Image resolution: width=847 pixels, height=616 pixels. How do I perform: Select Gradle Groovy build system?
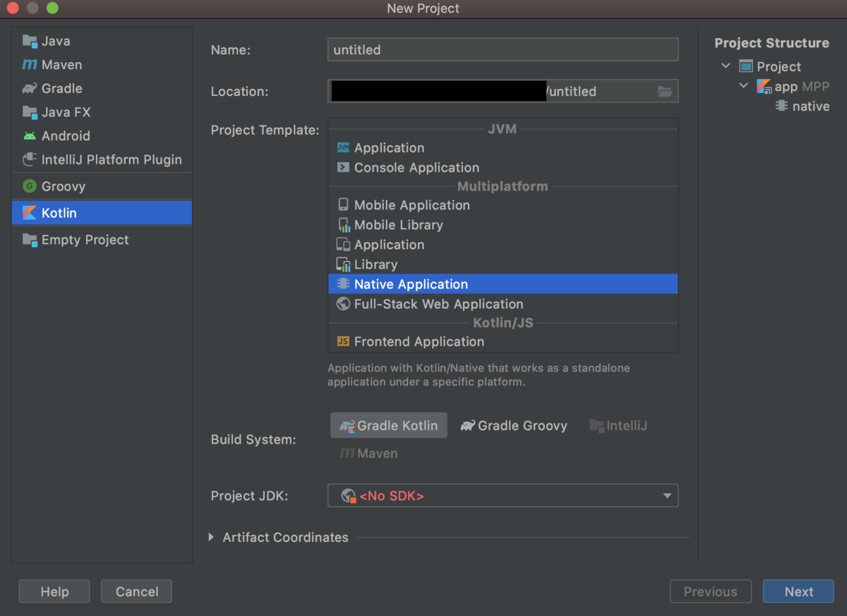coord(514,425)
